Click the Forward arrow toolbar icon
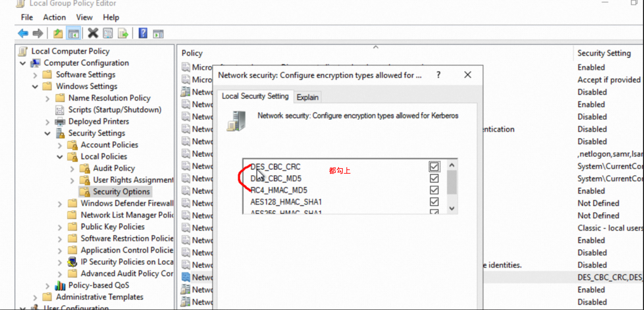Image resolution: width=644 pixels, height=310 pixels. click(38, 33)
